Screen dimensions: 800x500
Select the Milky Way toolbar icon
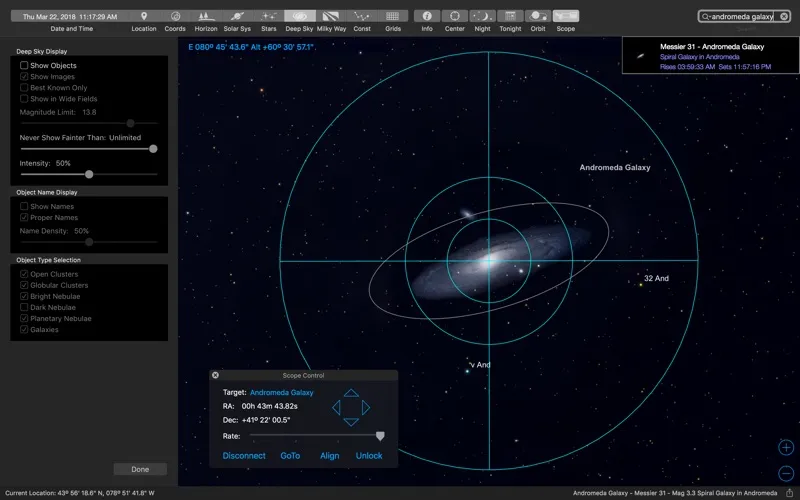click(x=331, y=17)
